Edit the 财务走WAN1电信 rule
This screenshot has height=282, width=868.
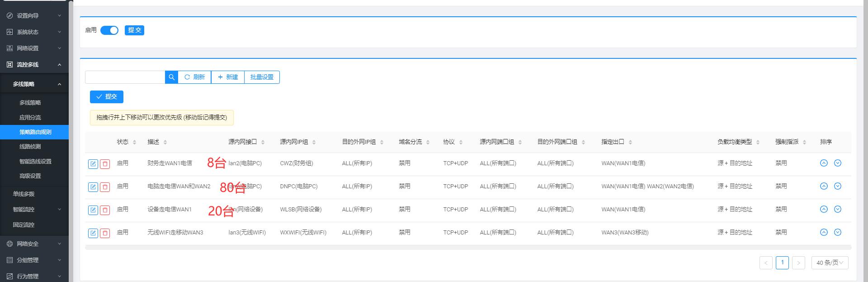click(x=93, y=164)
